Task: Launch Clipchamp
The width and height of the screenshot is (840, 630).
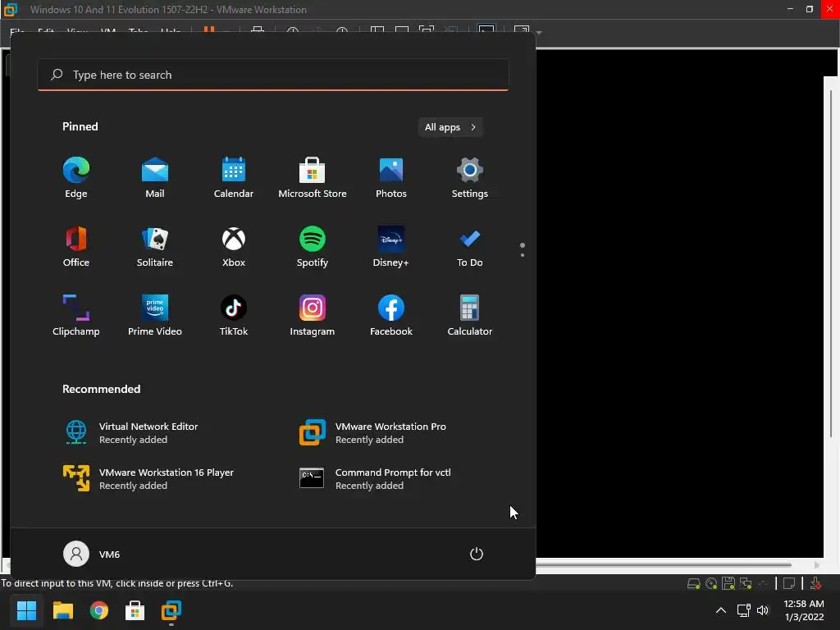Action: point(76,316)
